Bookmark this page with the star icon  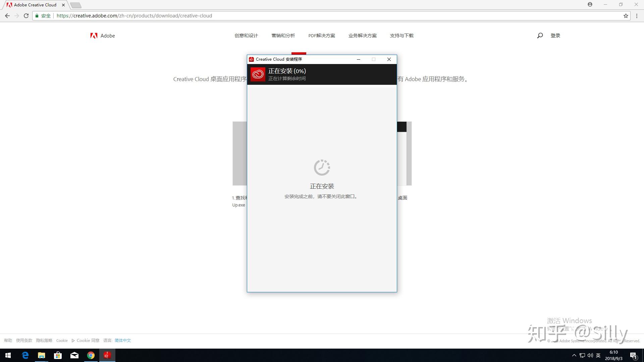coord(626,16)
